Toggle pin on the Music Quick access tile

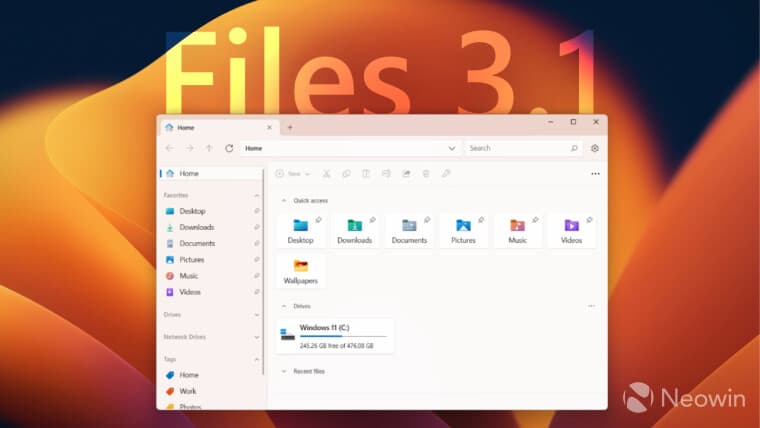534,220
